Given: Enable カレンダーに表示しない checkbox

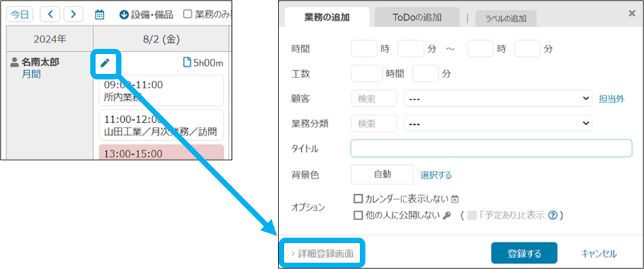Looking at the screenshot, I should [359, 199].
